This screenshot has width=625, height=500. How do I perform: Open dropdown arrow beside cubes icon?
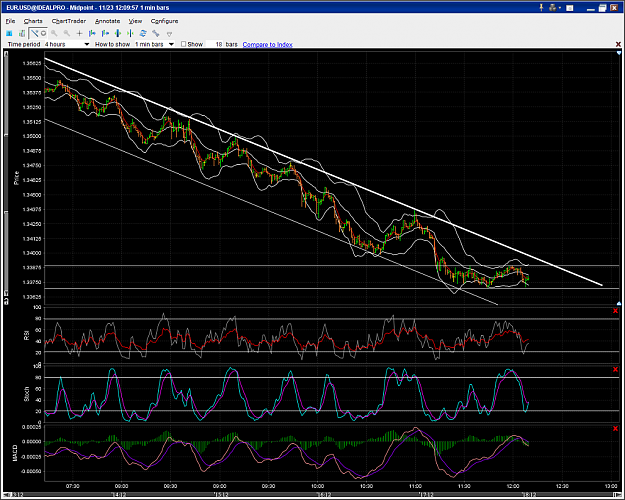coord(560,8)
